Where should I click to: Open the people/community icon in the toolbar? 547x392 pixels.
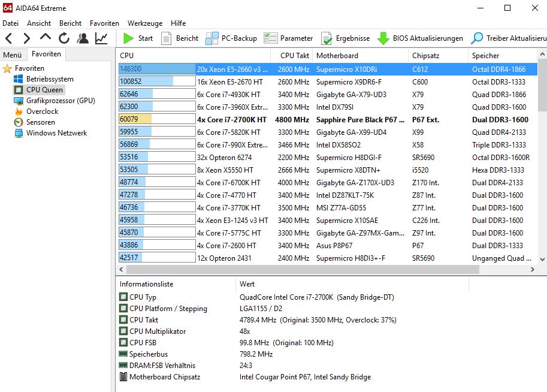click(81, 37)
